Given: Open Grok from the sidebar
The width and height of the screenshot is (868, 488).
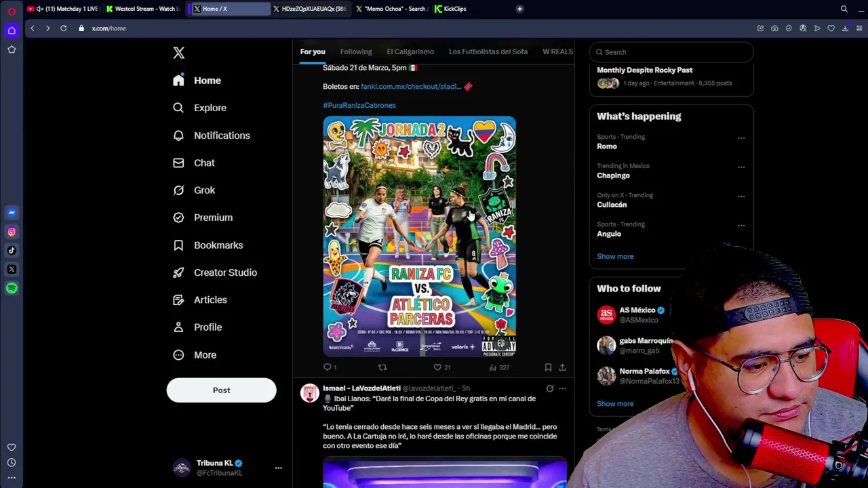Looking at the screenshot, I should pos(194,190).
